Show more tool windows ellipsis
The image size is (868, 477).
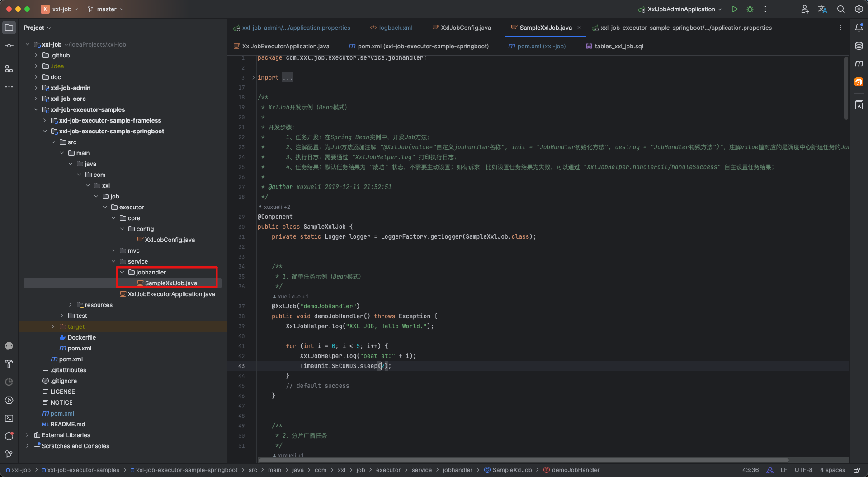click(x=9, y=87)
